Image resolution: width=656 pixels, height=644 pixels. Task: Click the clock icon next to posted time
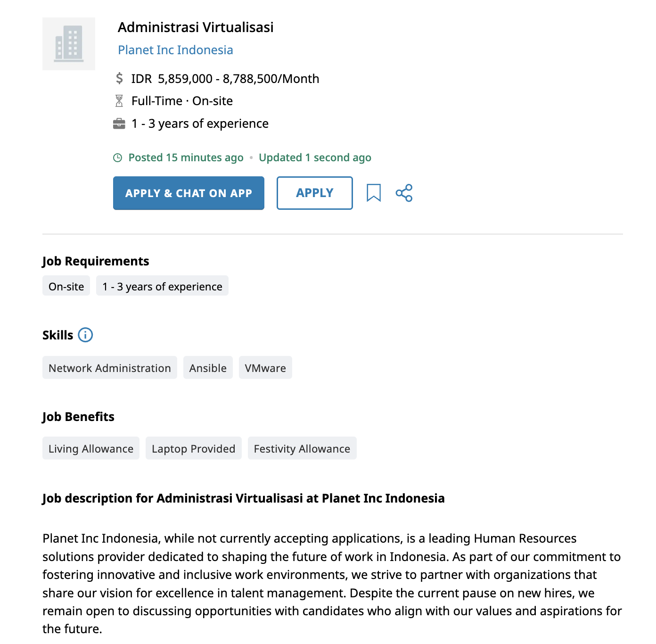118,157
